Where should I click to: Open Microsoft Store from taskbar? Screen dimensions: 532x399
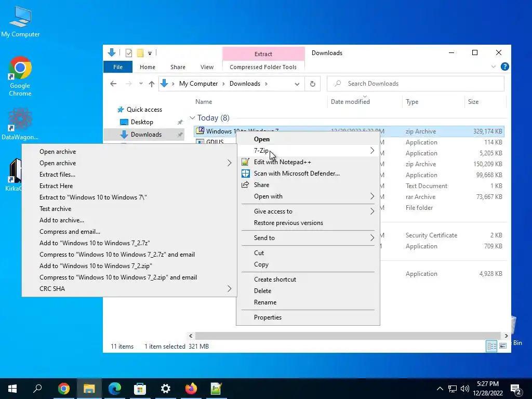140,389
